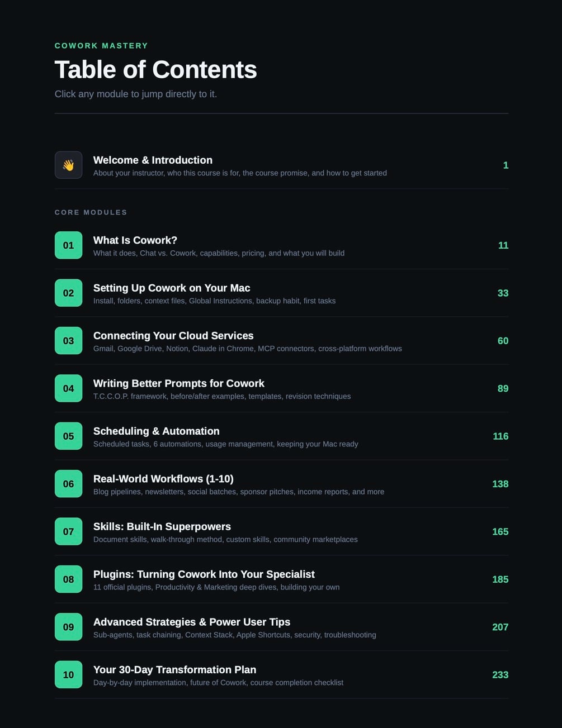Screen dimensions: 562x728
Task: Jump to Plugins: Turning Cowork Into Your Specialist
Action: [x=281, y=579]
